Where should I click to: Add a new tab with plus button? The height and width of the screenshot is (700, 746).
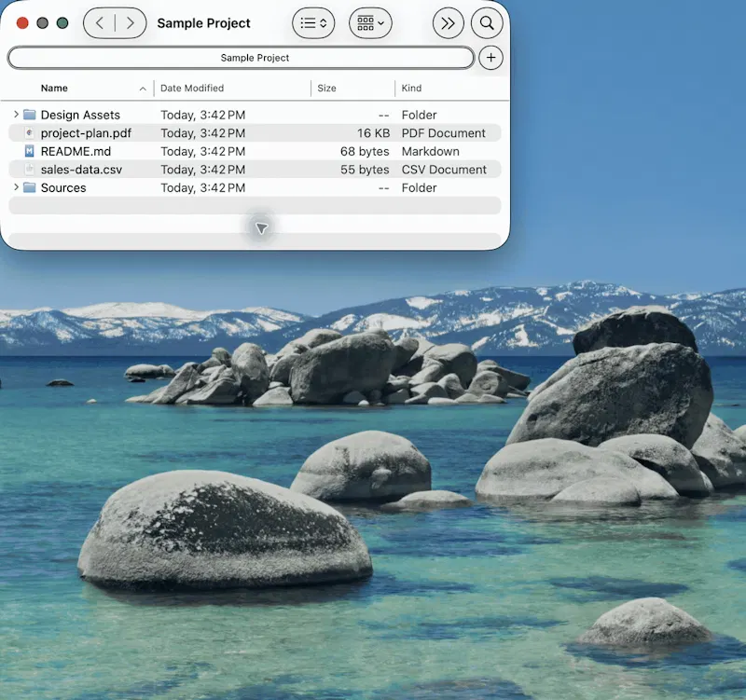[490, 58]
